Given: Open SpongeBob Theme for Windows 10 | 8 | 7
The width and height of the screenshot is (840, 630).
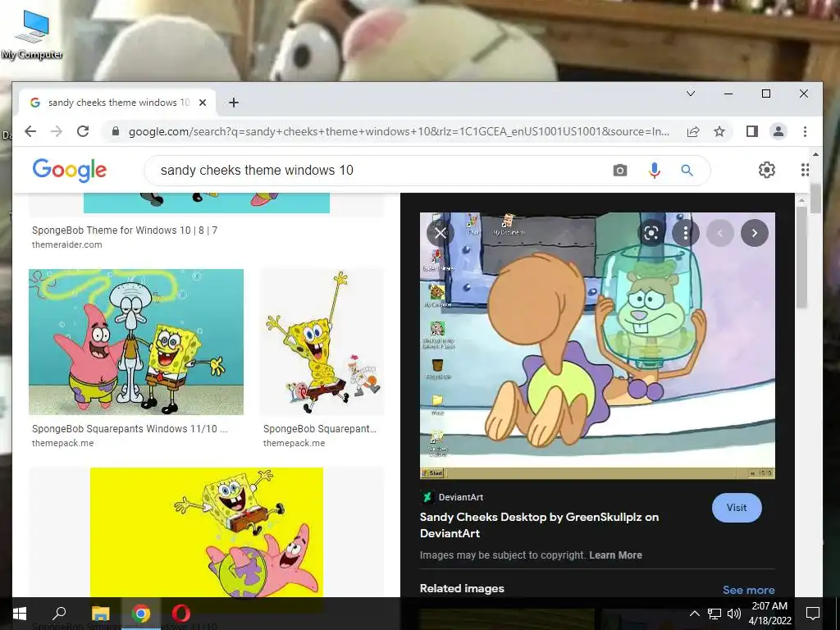Looking at the screenshot, I should [125, 231].
